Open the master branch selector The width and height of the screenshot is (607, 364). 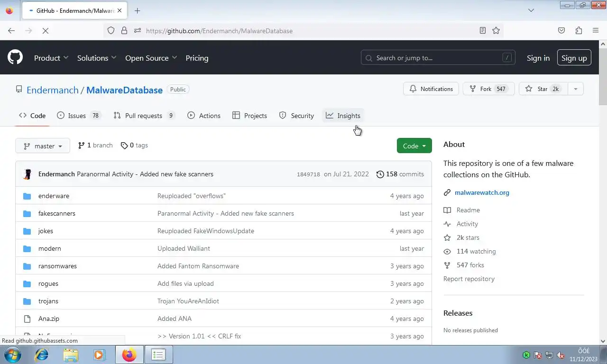[x=43, y=146]
